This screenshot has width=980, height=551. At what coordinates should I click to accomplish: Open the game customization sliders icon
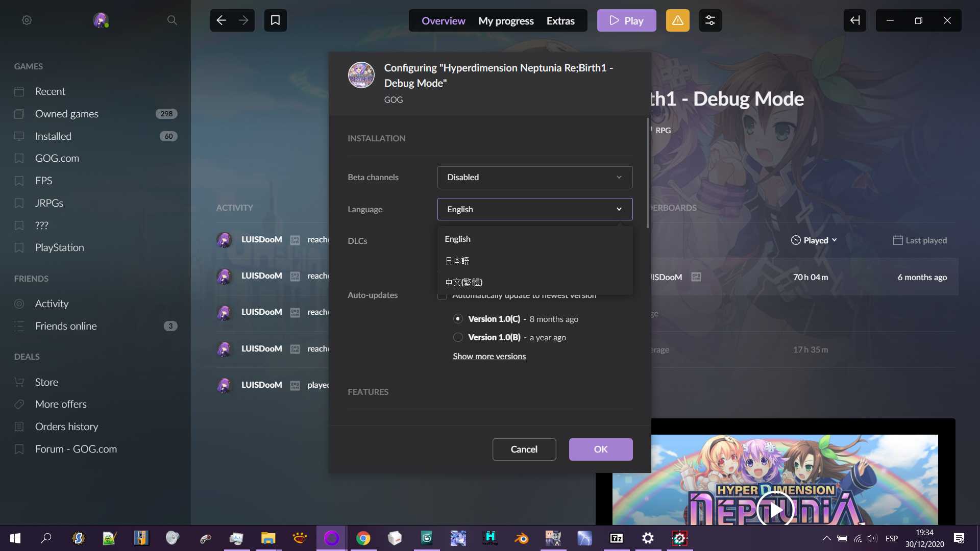tap(710, 20)
